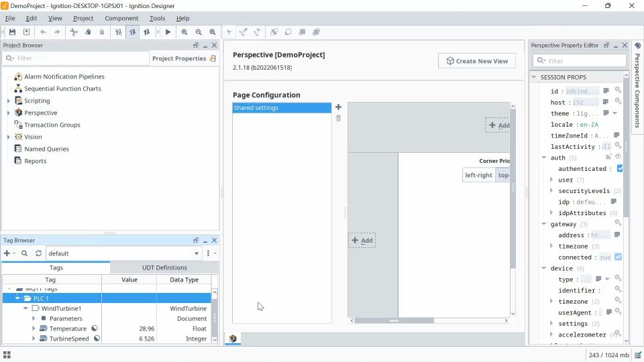Click the Zoom In magnifier icon
This screenshot has width=644, height=362.
(x=184, y=32)
